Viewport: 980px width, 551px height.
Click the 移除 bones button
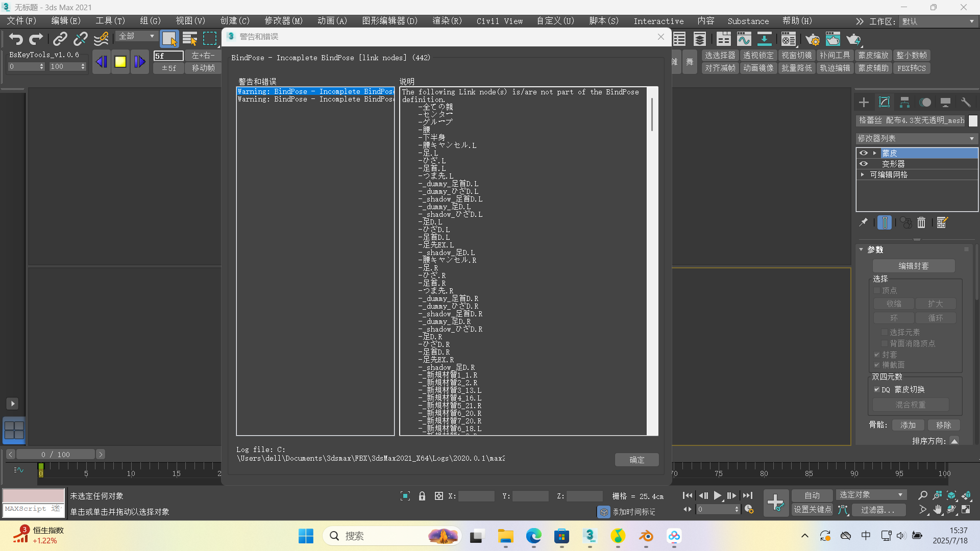tap(944, 425)
